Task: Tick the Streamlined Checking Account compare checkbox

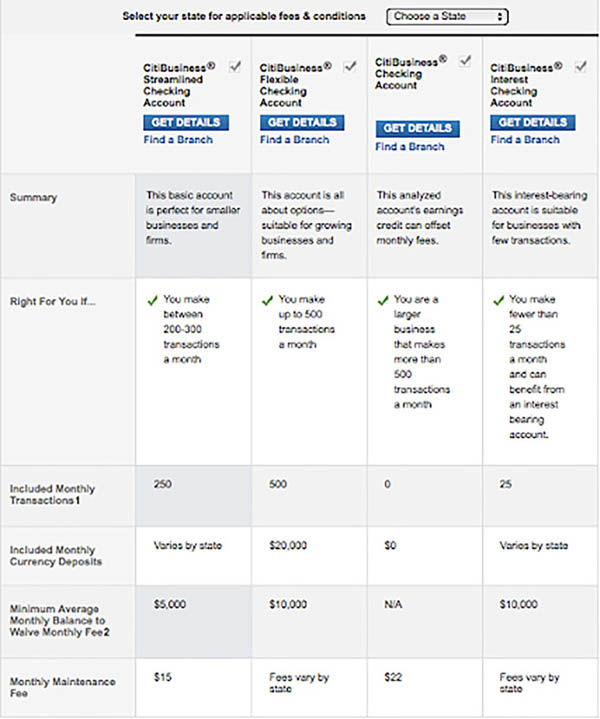Action: [x=235, y=66]
